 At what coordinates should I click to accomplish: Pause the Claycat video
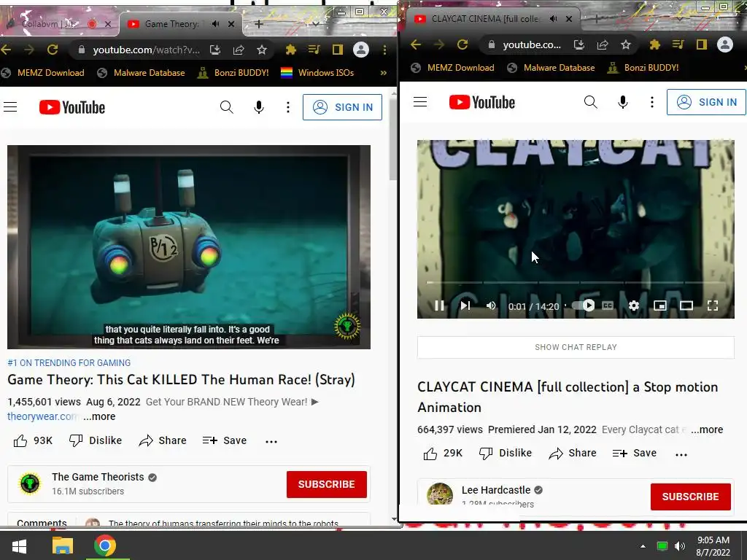point(439,306)
